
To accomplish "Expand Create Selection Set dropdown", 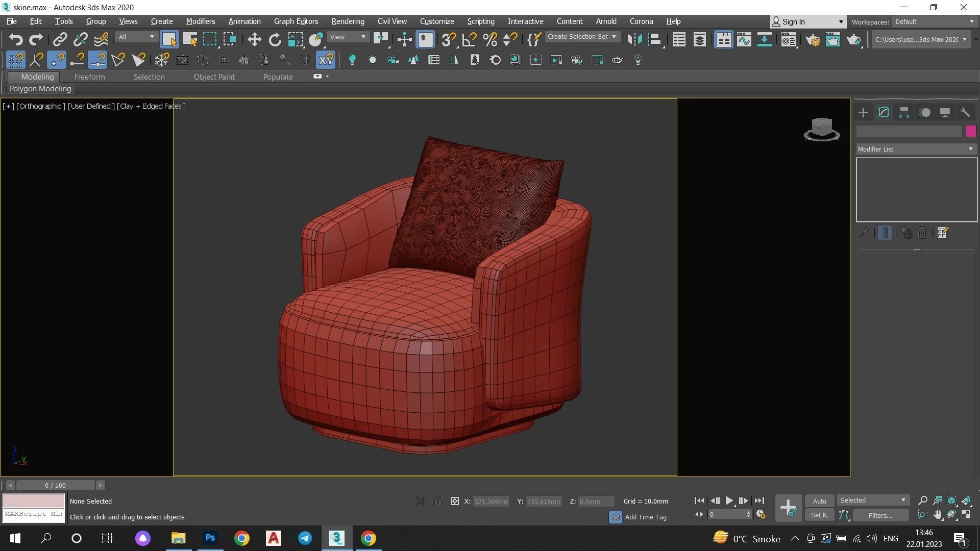I will click(x=581, y=37).
